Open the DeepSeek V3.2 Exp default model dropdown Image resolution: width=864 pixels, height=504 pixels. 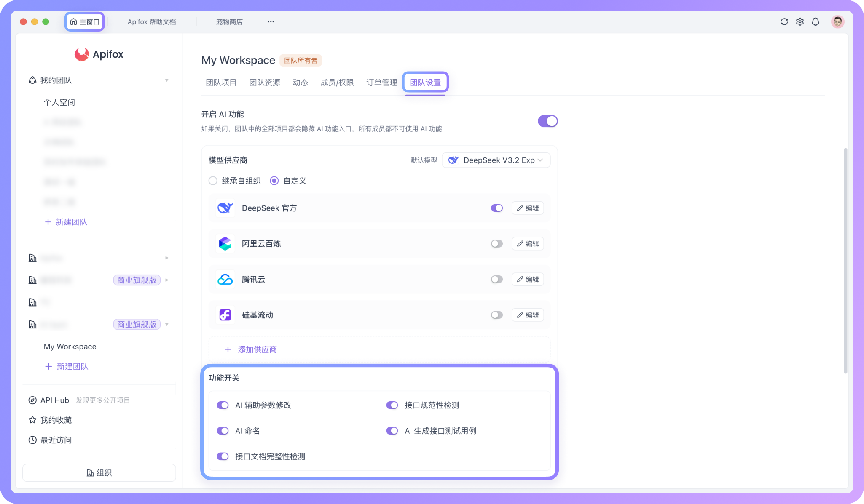point(496,160)
